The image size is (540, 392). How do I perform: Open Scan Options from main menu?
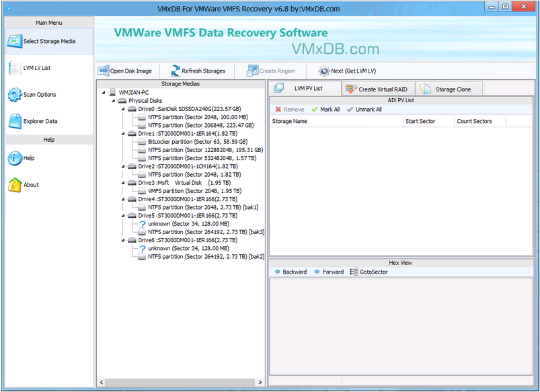49,94
